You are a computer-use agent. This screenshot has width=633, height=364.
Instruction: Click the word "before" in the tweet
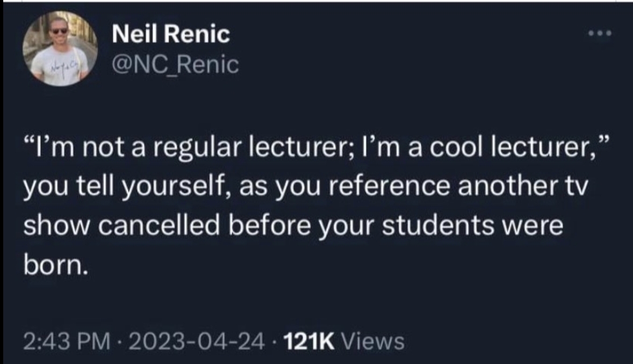pos(270,226)
